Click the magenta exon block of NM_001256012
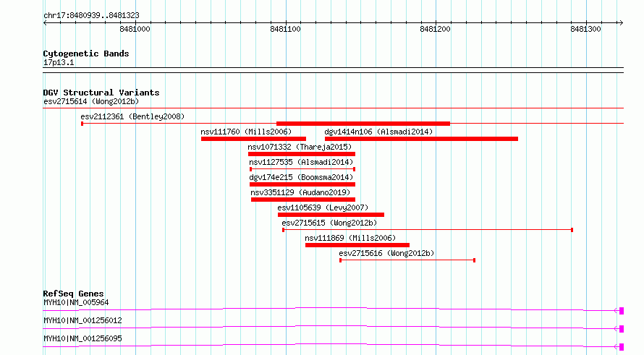644x355 pixels. click(622, 329)
